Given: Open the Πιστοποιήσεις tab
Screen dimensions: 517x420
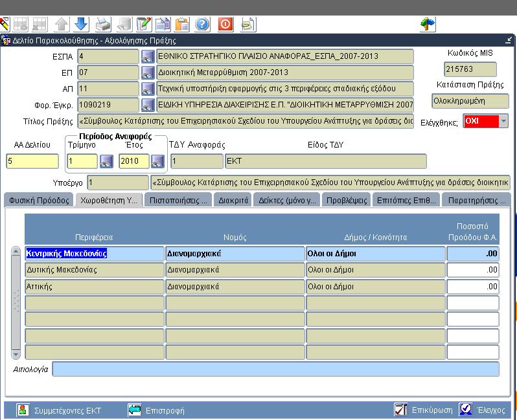Looking at the screenshot, I should [x=178, y=200].
